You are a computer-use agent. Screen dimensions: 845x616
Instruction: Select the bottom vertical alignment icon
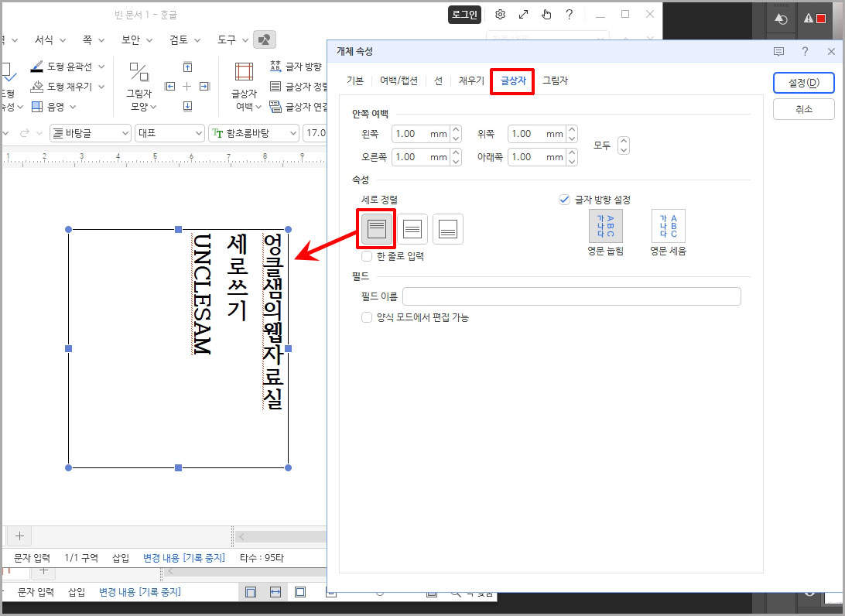(448, 228)
